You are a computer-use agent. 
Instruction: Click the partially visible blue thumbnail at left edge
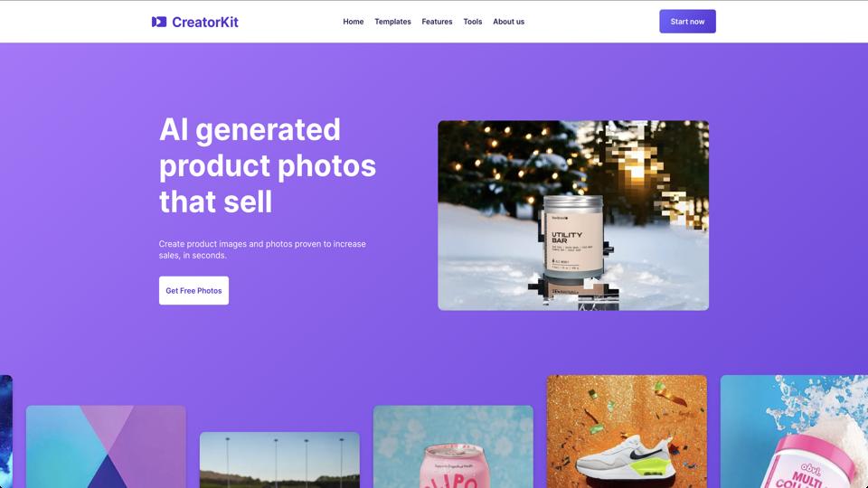pyautogui.click(x=5, y=432)
